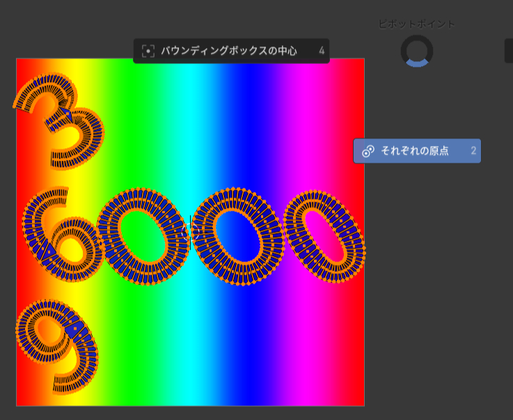513x420 pixels.
Task: Choose それぞれの原点 pivot option
Action: pos(417,151)
